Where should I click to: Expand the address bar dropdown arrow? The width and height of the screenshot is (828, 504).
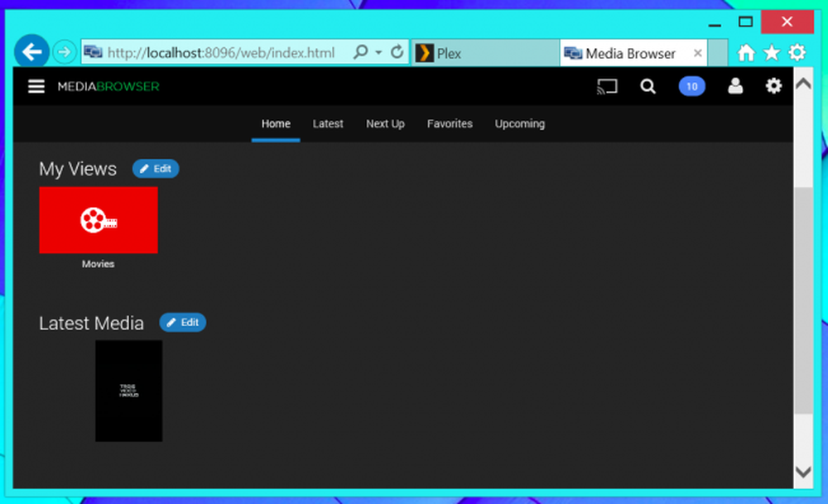pos(378,52)
